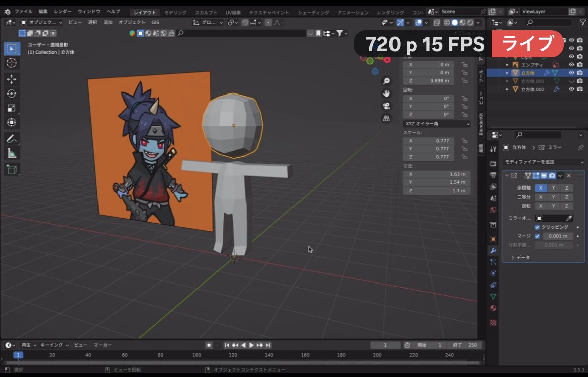Open the グロ... transform orientation dropdown
The width and height of the screenshot is (588, 377).
pyautogui.click(x=208, y=23)
